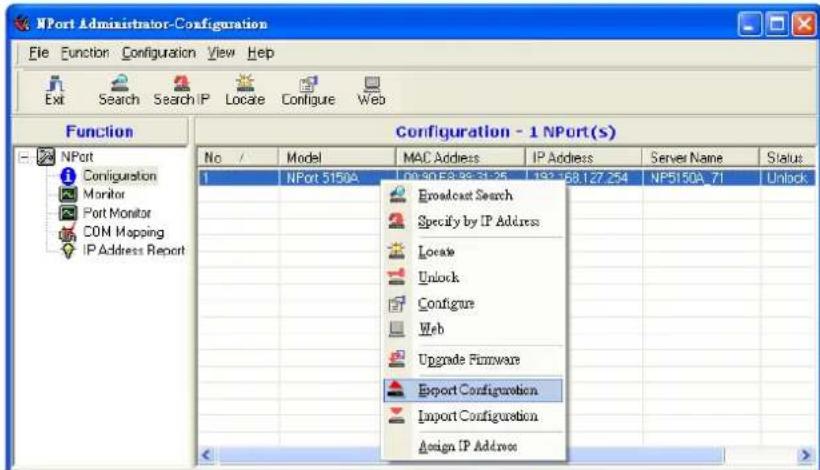Select the COM Mapping tree item
Image resolution: width=820 pixels, height=470 pixels.
point(123,232)
